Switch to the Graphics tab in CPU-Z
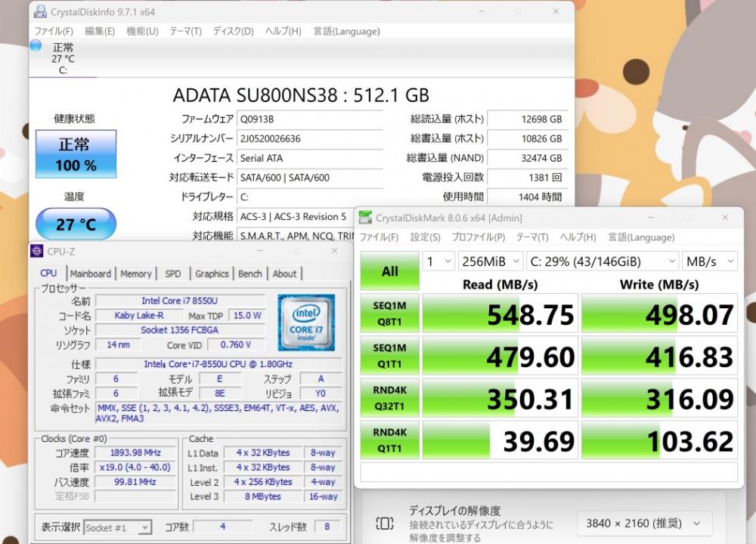Screen dimensions: 756x544 point(212,274)
